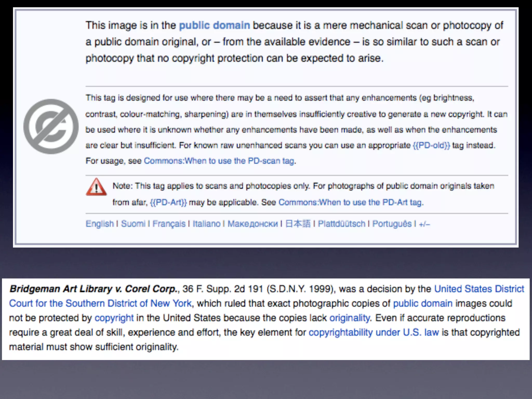Screen dimensions: 532x399
Task: Click the +/– edit languages link
Action: (424, 224)
